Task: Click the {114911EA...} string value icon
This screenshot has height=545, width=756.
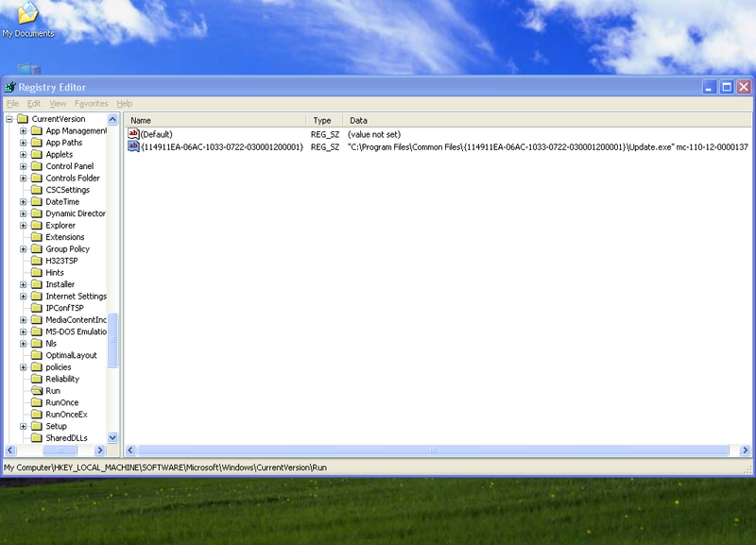Action: pos(133,146)
